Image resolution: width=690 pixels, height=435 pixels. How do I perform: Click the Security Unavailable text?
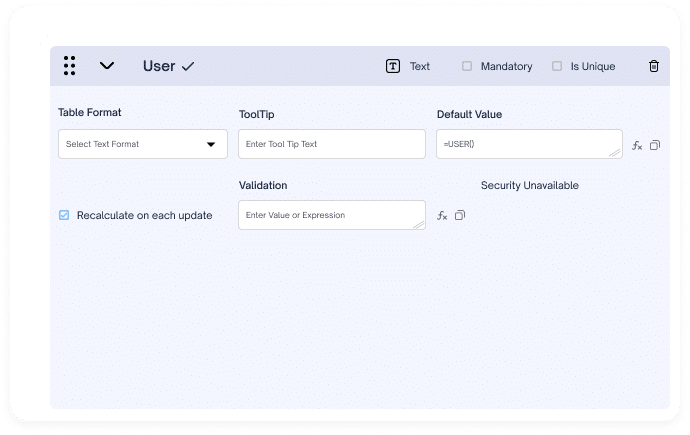tap(529, 186)
